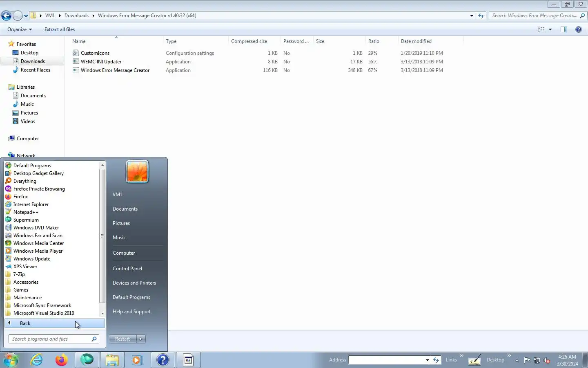The image size is (588, 368).
Task: Click the volume icon in the system tray
Action: (547, 360)
